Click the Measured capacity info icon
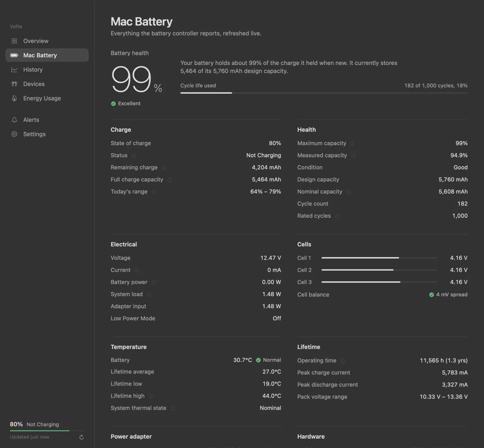This screenshot has width=484, height=448. coord(353,156)
